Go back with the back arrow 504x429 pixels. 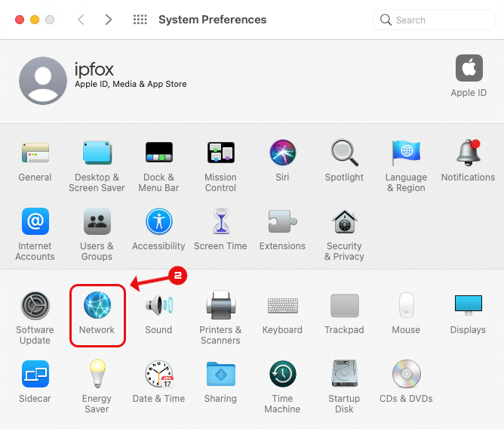coord(81,20)
